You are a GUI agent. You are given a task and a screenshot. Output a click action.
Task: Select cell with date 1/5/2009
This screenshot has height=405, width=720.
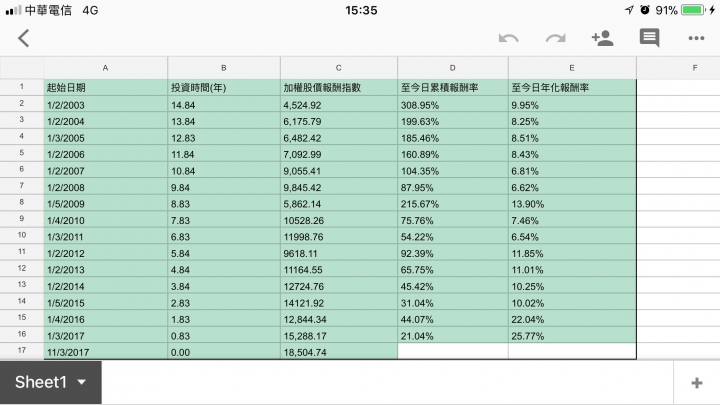click(x=106, y=204)
